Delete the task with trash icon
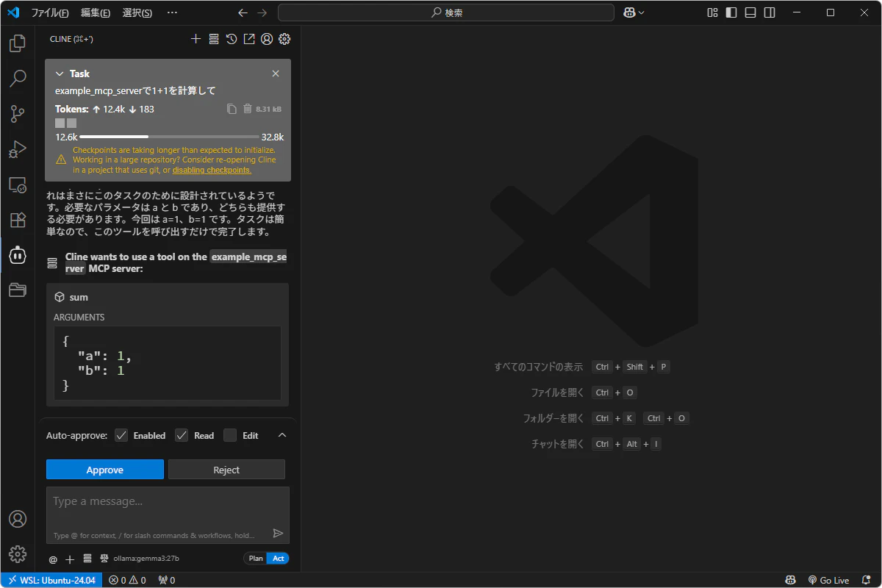 tap(248, 109)
